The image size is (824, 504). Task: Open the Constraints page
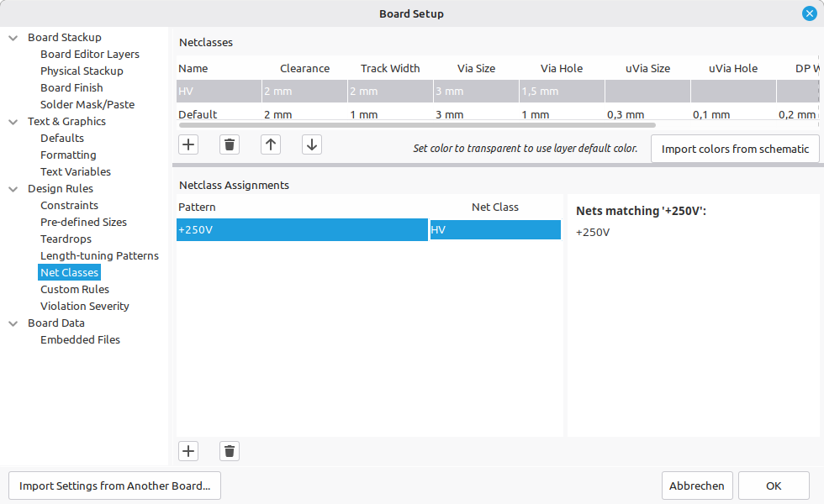point(69,205)
